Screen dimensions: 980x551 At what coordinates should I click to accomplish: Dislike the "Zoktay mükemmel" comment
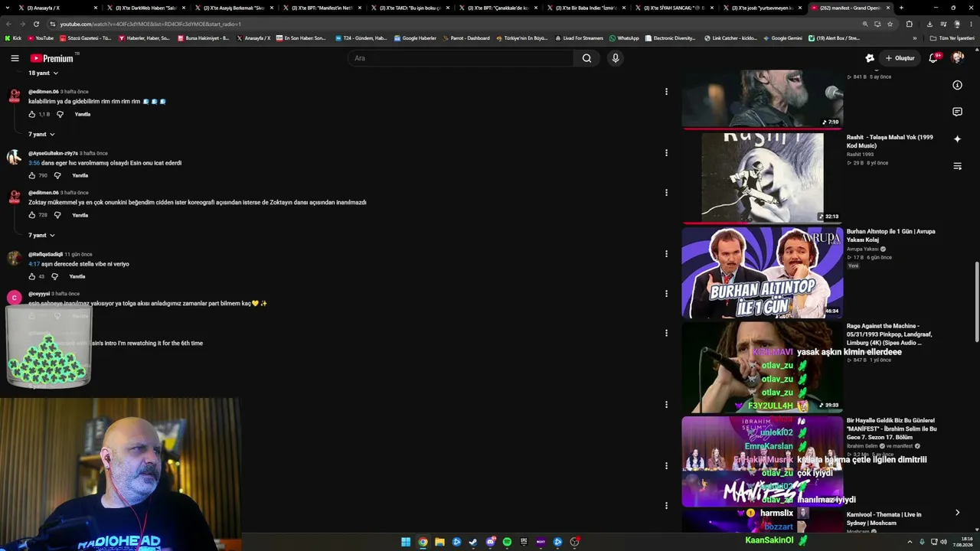[x=57, y=215]
